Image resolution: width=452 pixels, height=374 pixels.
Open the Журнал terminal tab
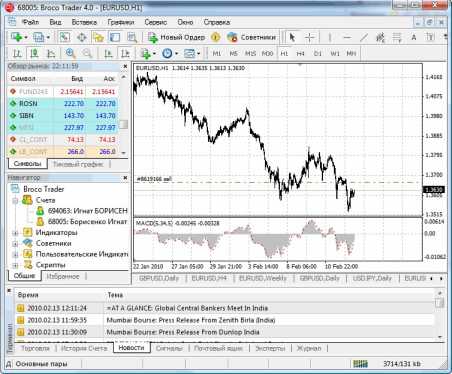click(x=309, y=348)
